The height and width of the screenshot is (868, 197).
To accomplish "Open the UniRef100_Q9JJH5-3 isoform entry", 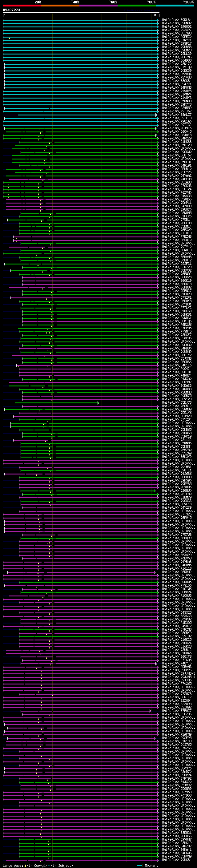I will click(x=179, y=673).
